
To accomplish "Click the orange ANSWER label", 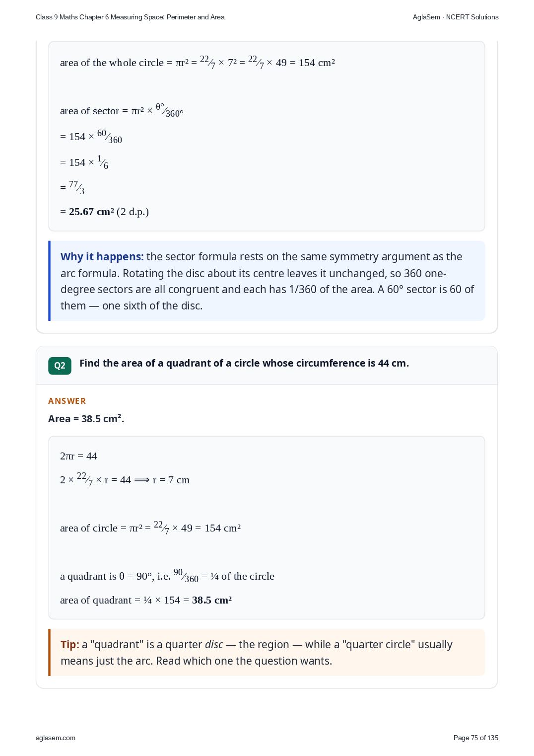I will (x=67, y=401).
